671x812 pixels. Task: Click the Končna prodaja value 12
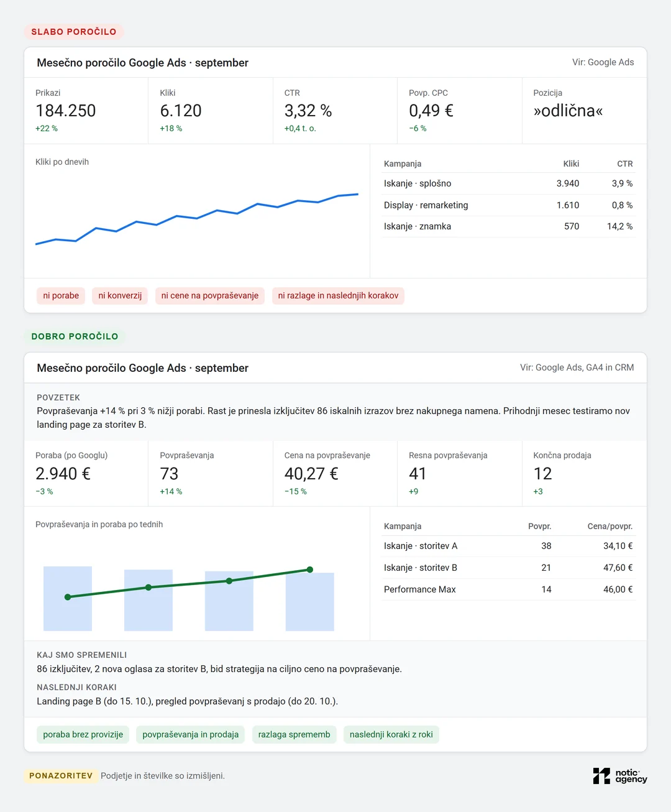[542, 474]
